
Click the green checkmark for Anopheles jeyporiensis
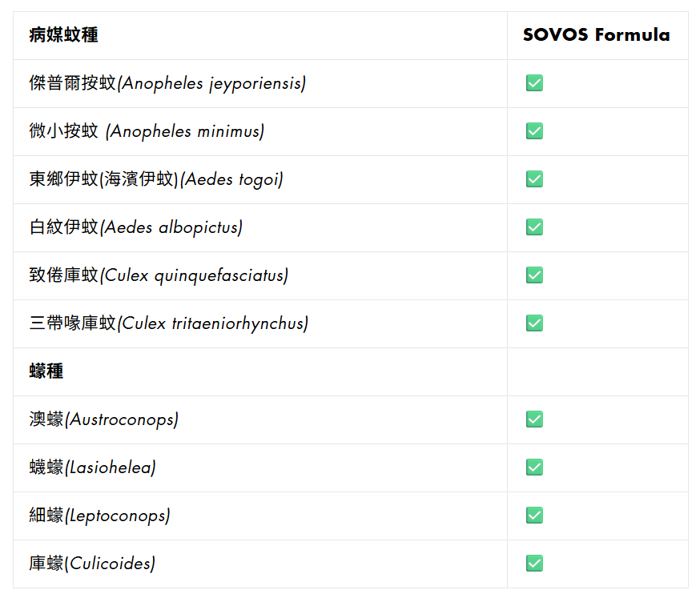534,83
